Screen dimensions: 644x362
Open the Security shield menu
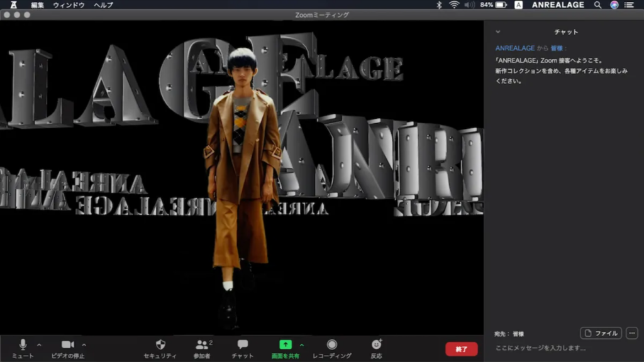pos(160,349)
